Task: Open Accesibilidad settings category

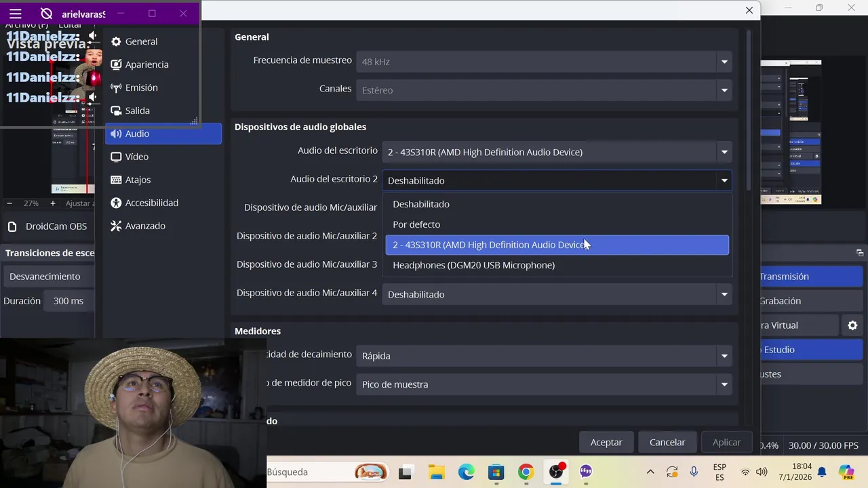Action: point(163,203)
